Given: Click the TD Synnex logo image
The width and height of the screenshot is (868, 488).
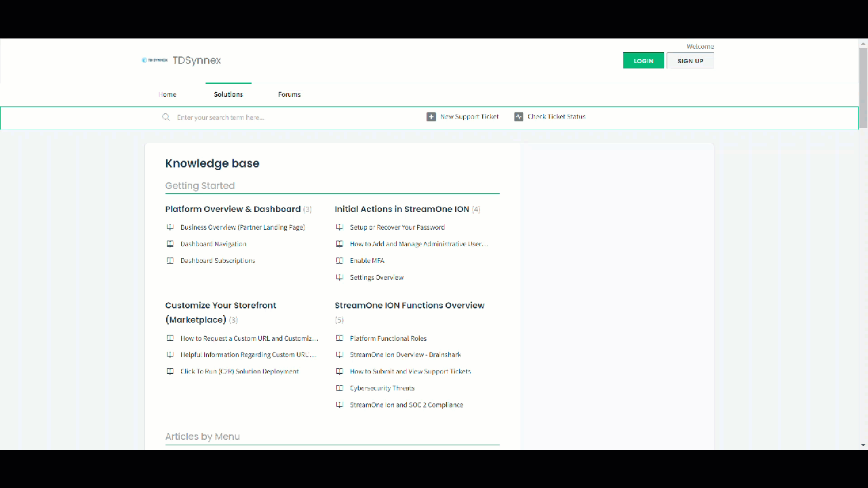Looking at the screenshot, I should pos(155,60).
